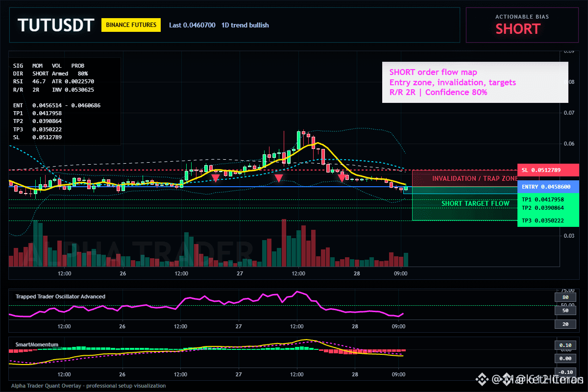Viewport: 588px width, 392px height.
Task: Click the TP3 0.0350222 row in stats panel
Action: (x=37, y=129)
